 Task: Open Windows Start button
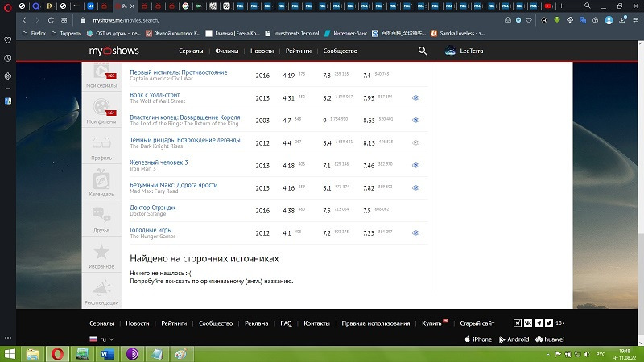tap(10, 354)
